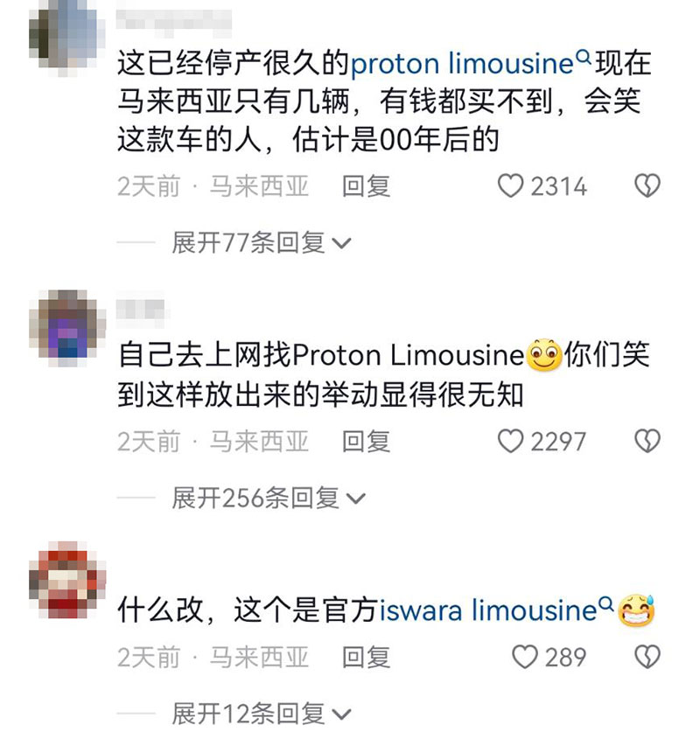Open third commenter's red avatar
Viewport: 700px width, 753px height.
67,580
